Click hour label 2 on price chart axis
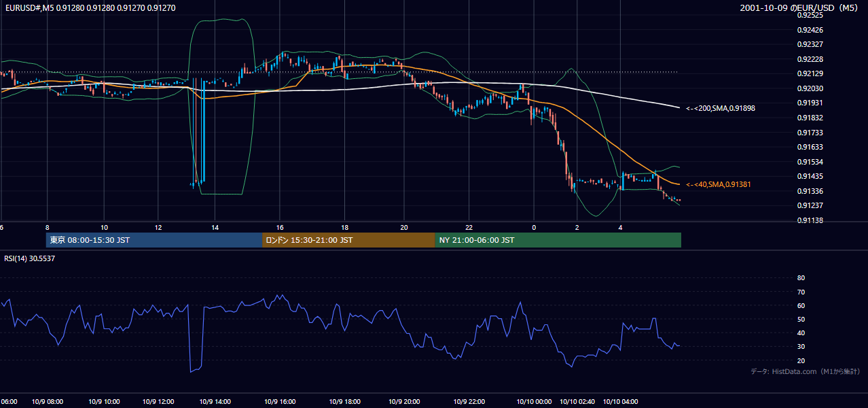Screen dimensions: 868x408 (x=577, y=227)
